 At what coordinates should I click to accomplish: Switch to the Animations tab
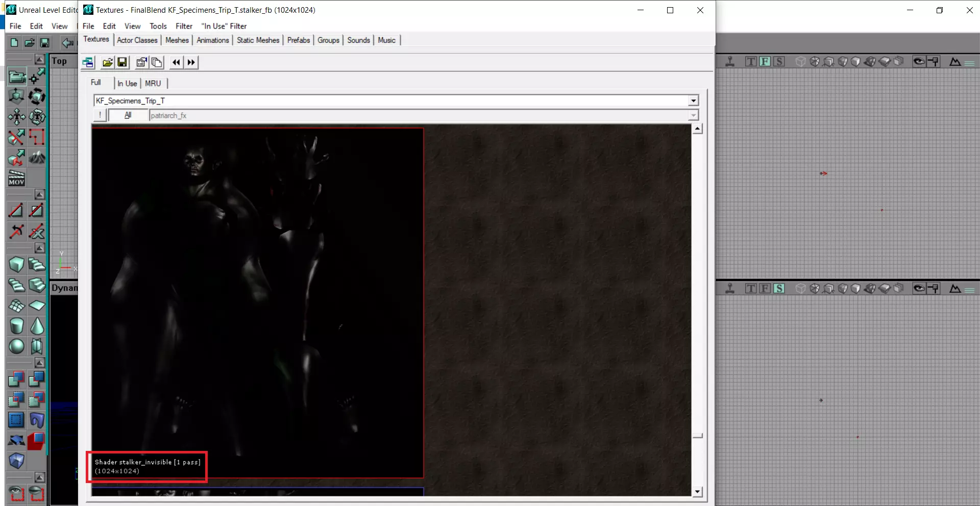(x=213, y=40)
